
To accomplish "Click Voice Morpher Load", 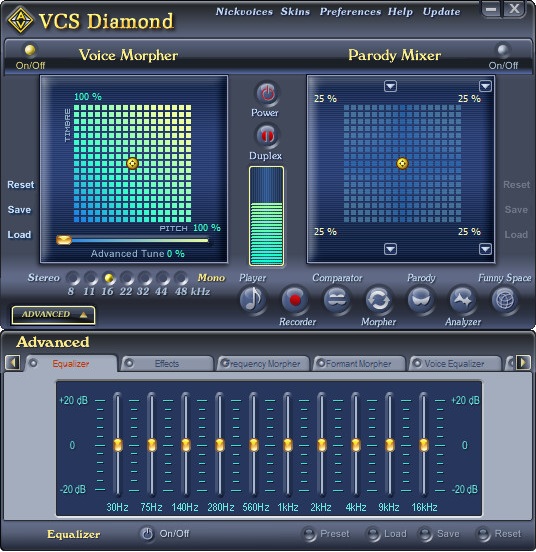I will point(19,235).
